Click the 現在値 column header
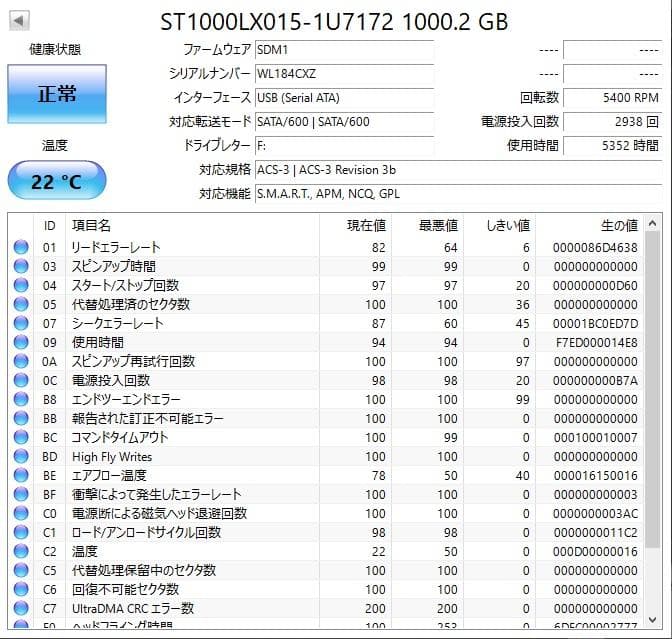Screen dimensions: 672x639 click(355, 225)
